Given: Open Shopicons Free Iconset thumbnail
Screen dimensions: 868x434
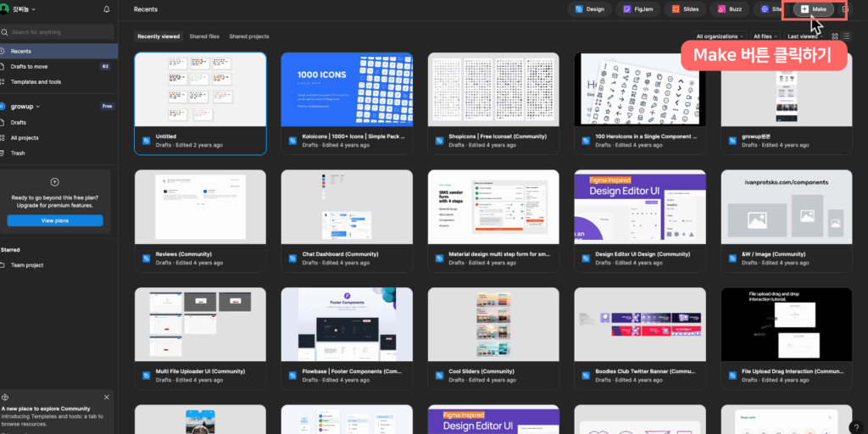Looking at the screenshot, I should (x=493, y=89).
